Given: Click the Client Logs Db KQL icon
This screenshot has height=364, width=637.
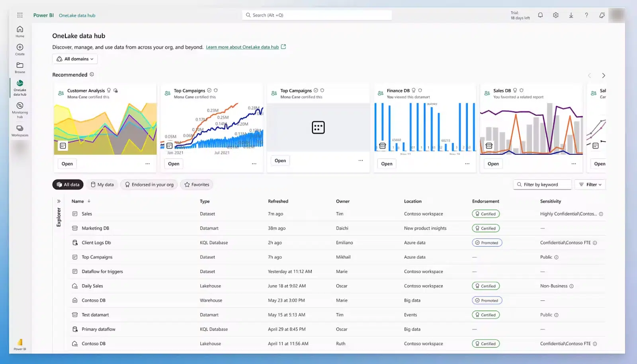Looking at the screenshot, I should [75, 243].
